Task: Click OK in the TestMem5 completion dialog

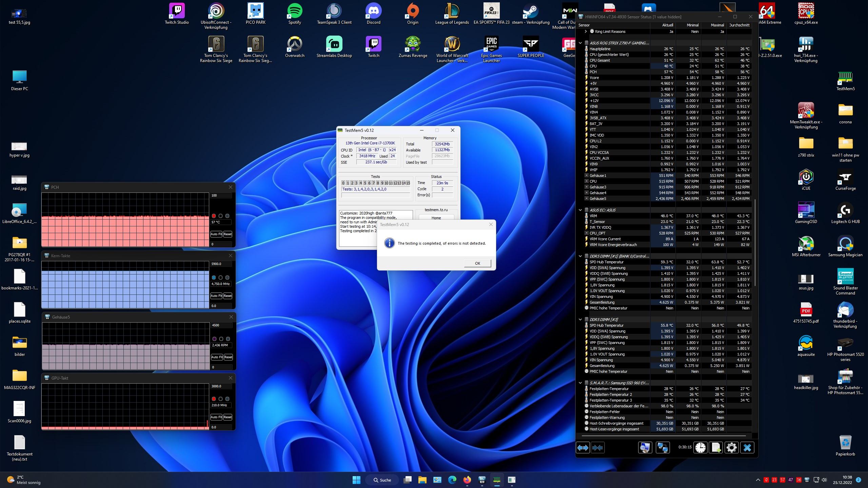Action: pyautogui.click(x=477, y=263)
